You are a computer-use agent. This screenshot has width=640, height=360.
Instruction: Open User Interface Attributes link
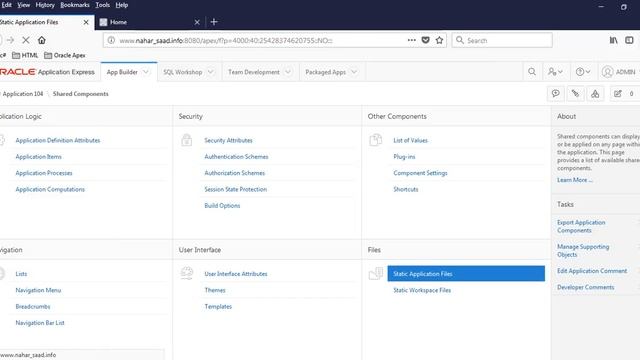pos(236,273)
